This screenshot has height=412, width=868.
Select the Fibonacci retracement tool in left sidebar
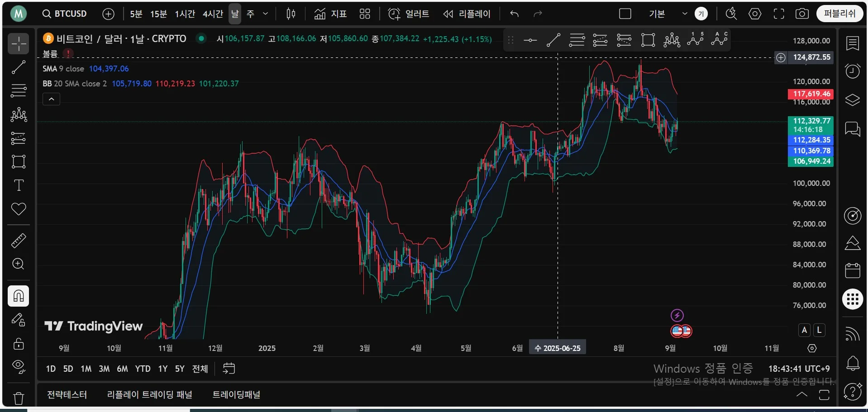18,91
